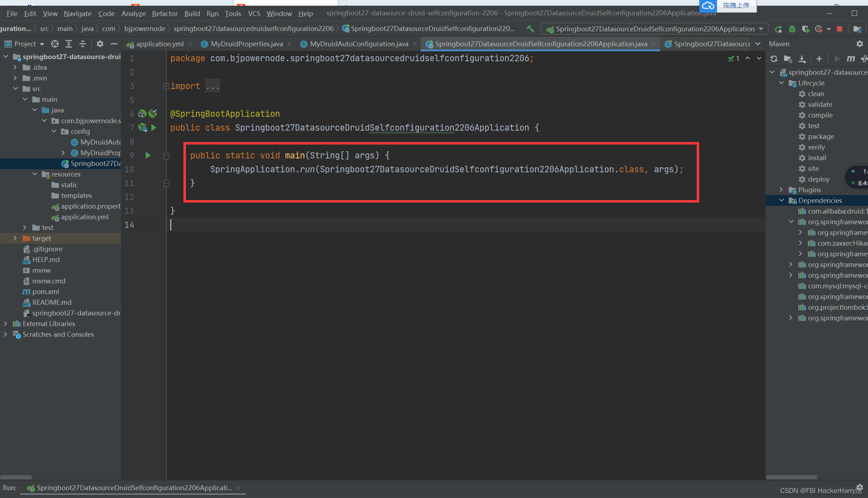Reload all Maven projects
The height and width of the screenshot is (498, 868).
coord(774,59)
